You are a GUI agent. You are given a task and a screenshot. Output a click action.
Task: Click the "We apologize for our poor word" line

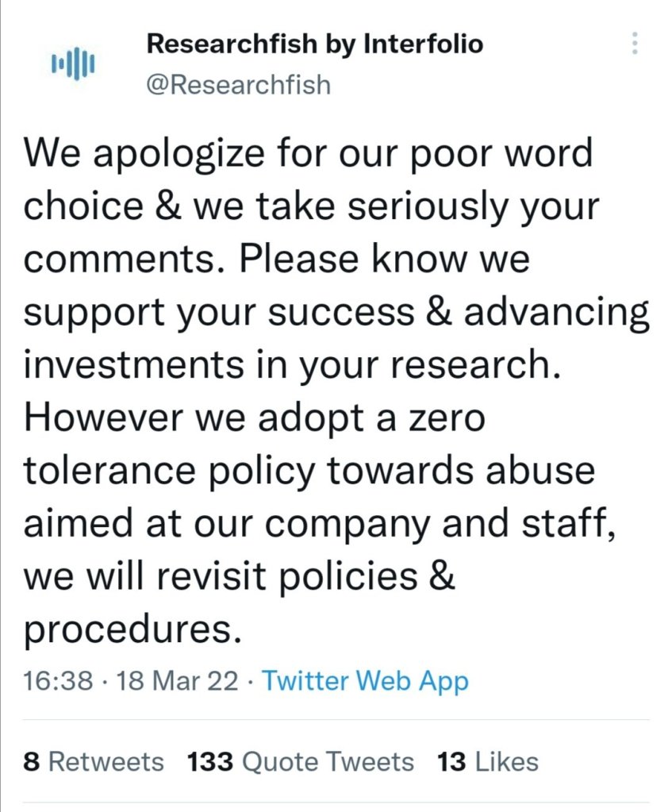click(309, 152)
